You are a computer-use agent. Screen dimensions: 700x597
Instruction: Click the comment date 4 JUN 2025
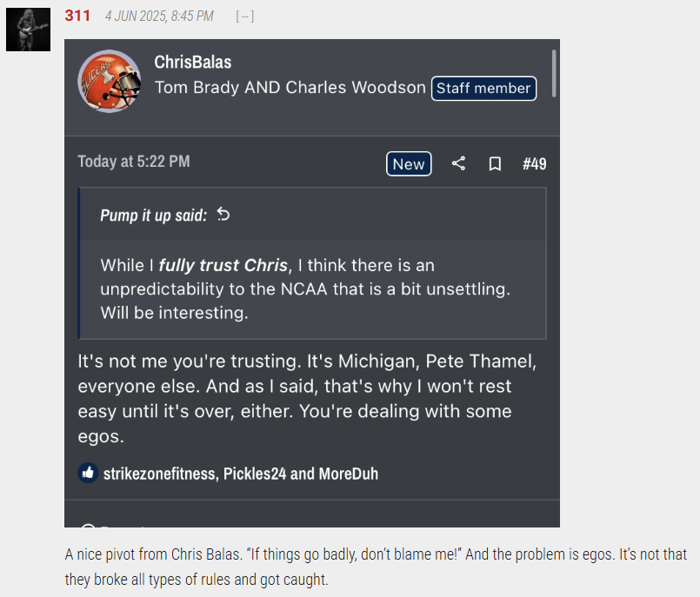click(x=159, y=16)
